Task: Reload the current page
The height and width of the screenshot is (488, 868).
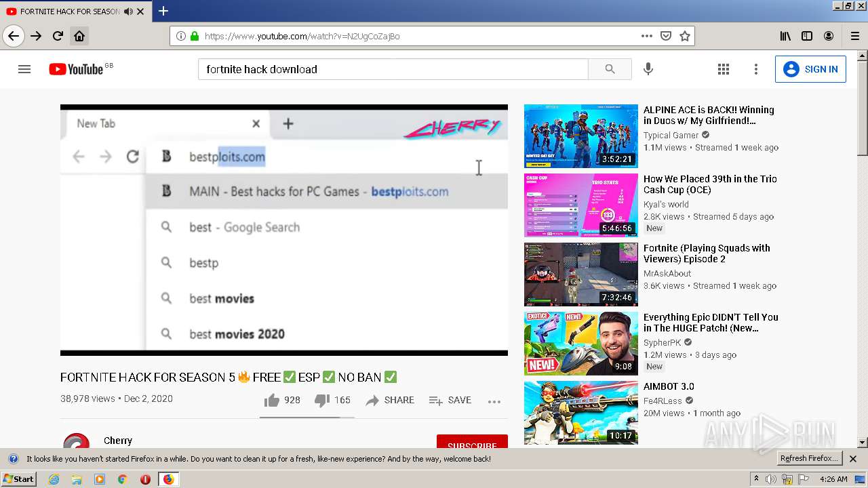Action: pos(58,36)
